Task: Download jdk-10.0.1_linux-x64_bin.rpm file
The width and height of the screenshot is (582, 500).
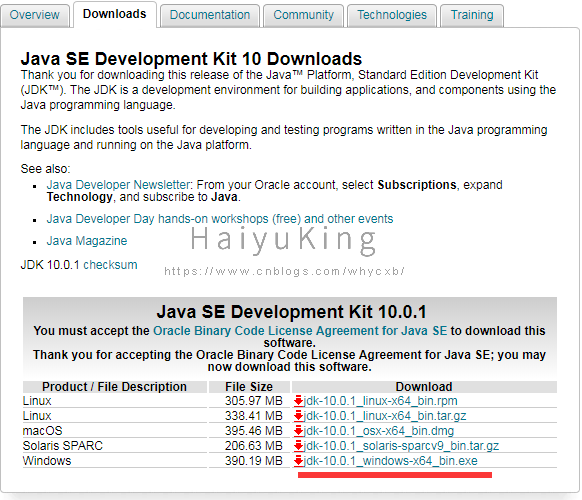Action: pyautogui.click(x=380, y=401)
